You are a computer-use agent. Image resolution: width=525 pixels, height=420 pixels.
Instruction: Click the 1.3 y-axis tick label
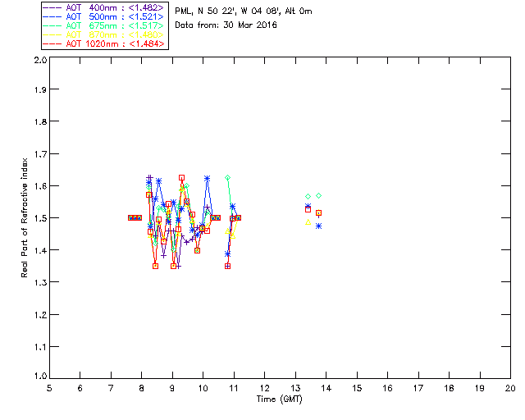[40, 283]
